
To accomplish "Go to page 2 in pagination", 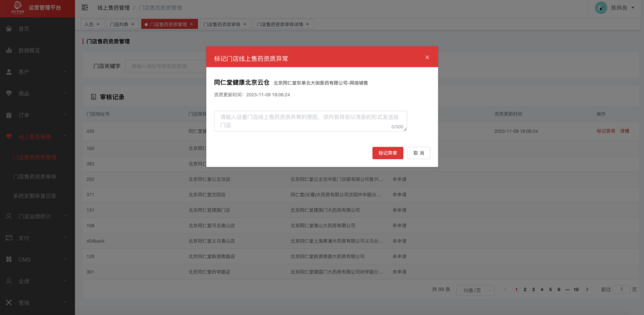I will click(x=525, y=290).
